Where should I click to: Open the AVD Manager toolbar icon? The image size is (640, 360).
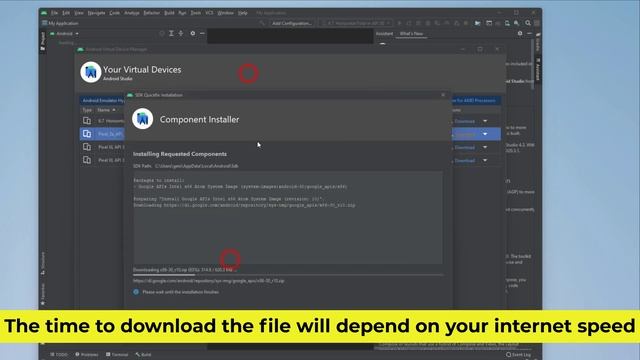[x=507, y=23]
